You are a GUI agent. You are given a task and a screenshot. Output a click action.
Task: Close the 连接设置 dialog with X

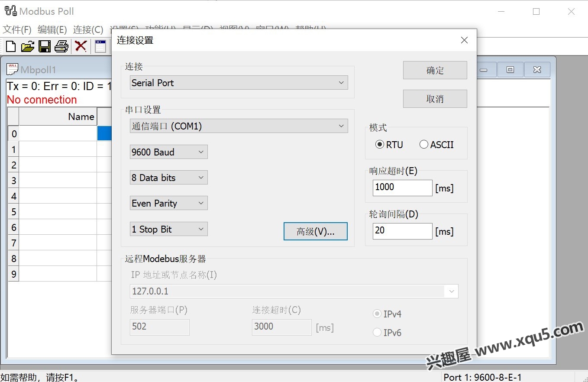click(464, 40)
